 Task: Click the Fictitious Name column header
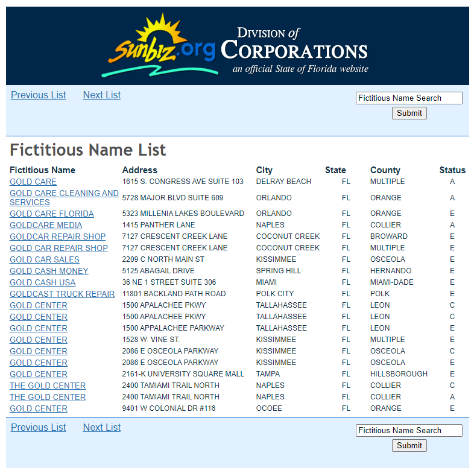pyautogui.click(x=42, y=170)
